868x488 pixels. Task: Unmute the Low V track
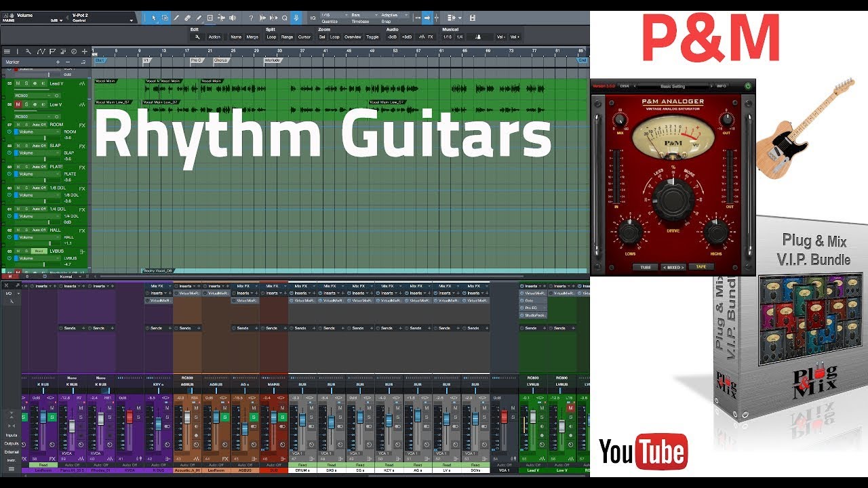(x=18, y=104)
